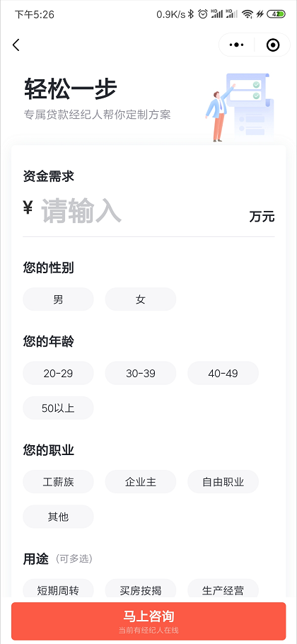The height and width of the screenshot is (644, 297).
Task: Choose age range 20-29
Action: tap(58, 374)
